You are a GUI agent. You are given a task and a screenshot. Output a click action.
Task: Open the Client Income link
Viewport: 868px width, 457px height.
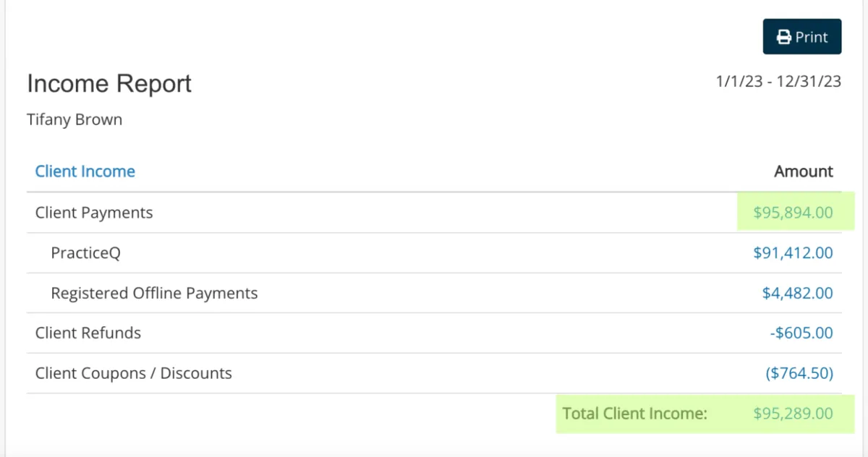pyautogui.click(x=85, y=171)
